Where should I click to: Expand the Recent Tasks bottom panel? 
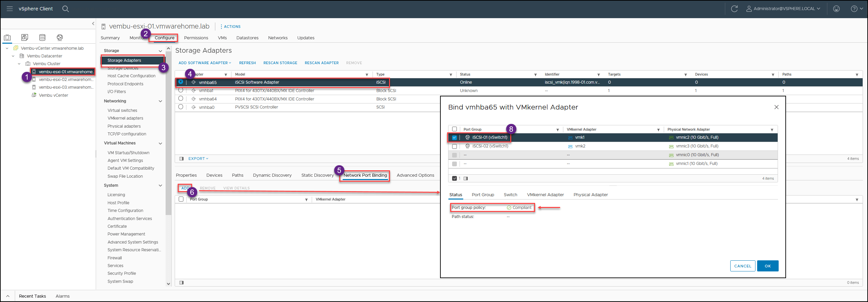tap(8, 296)
